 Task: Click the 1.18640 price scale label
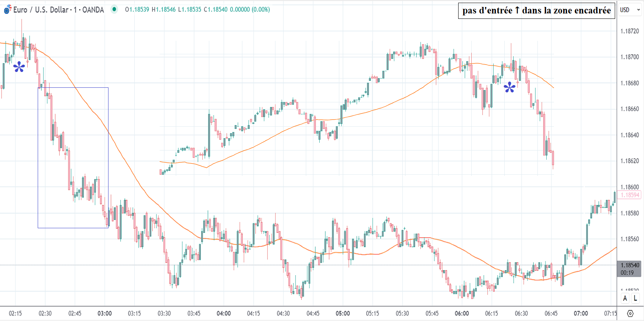(629, 135)
